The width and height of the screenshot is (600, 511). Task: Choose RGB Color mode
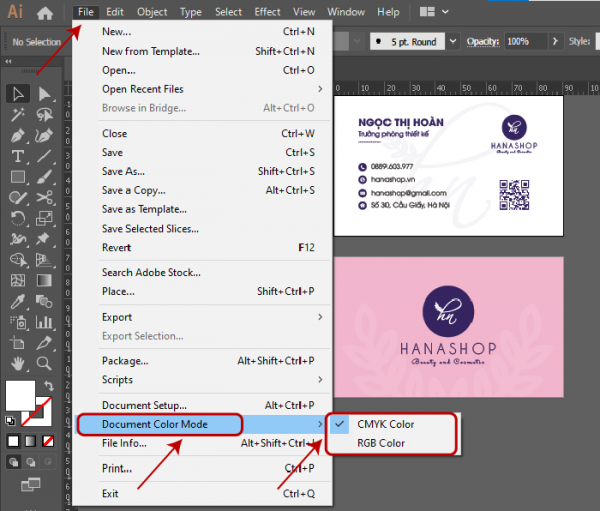[381, 443]
